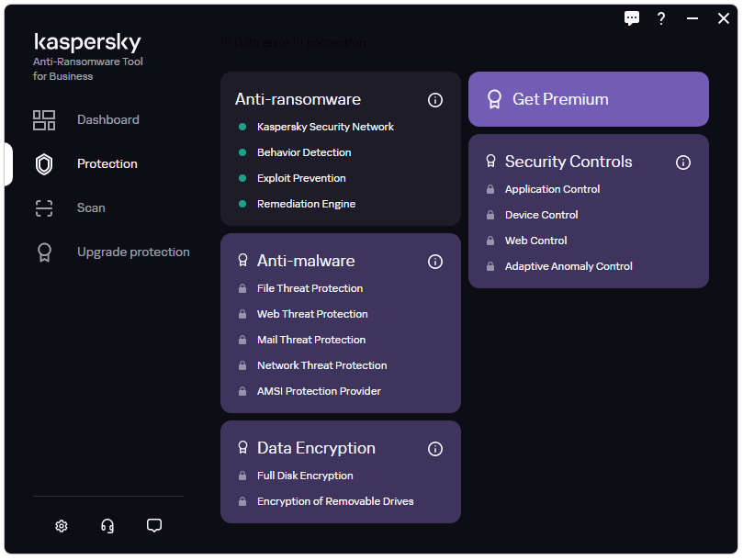Viewport: 743px width, 560px height.
Task: Open the Dashboard section
Action: click(x=108, y=120)
